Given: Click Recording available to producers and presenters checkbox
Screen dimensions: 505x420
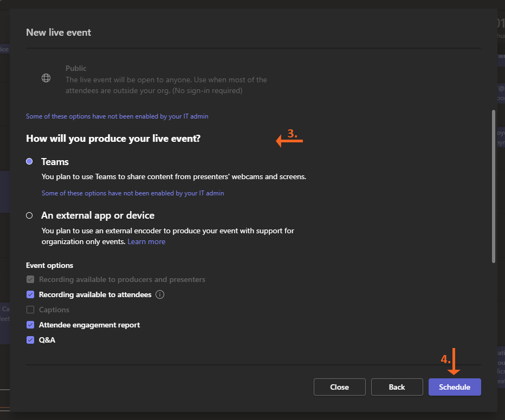Looking at the screenshot, I should (x=30, y=280).
